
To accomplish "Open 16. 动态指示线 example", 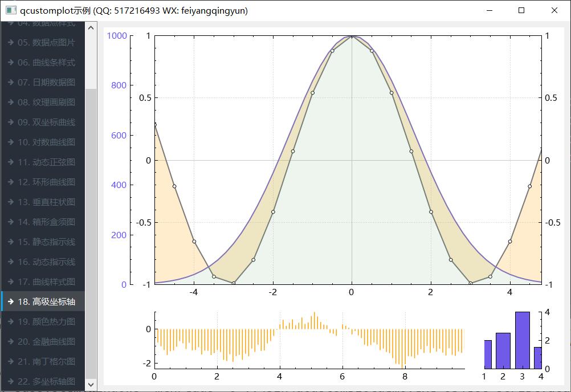I will [46, 262].
